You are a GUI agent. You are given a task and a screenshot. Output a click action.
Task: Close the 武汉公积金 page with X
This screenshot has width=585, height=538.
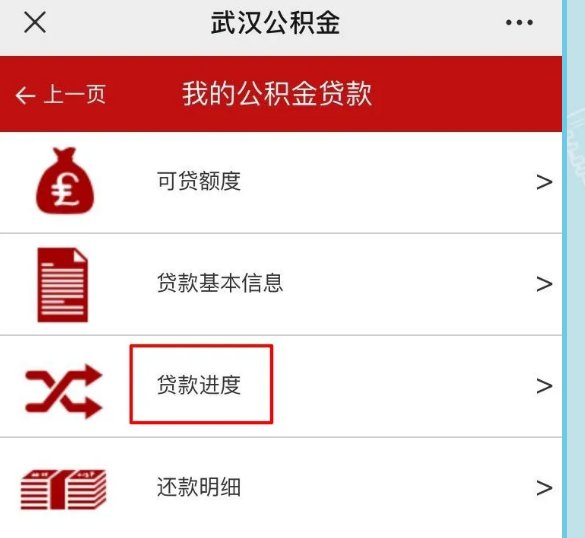coord(35,22)
